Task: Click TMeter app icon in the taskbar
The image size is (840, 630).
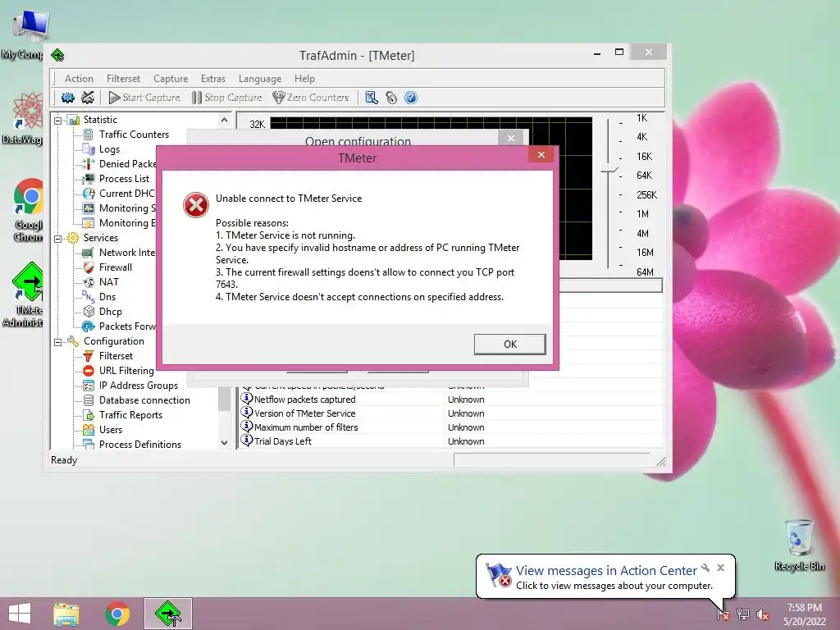Action: pos(168,614)
